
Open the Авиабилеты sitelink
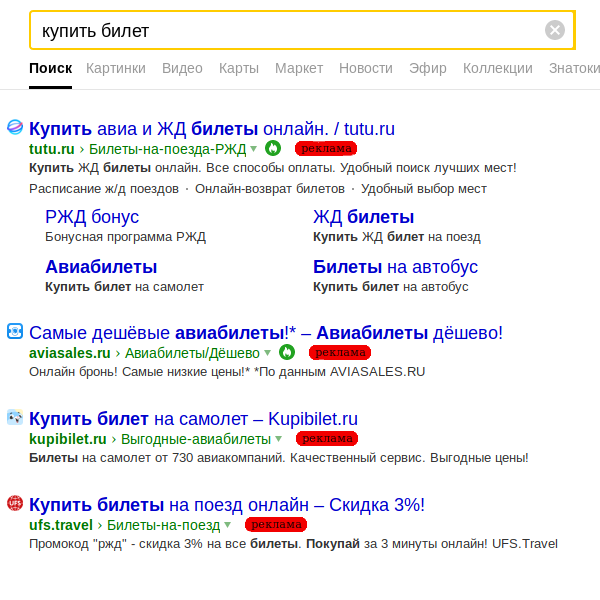tap(101, 267)
